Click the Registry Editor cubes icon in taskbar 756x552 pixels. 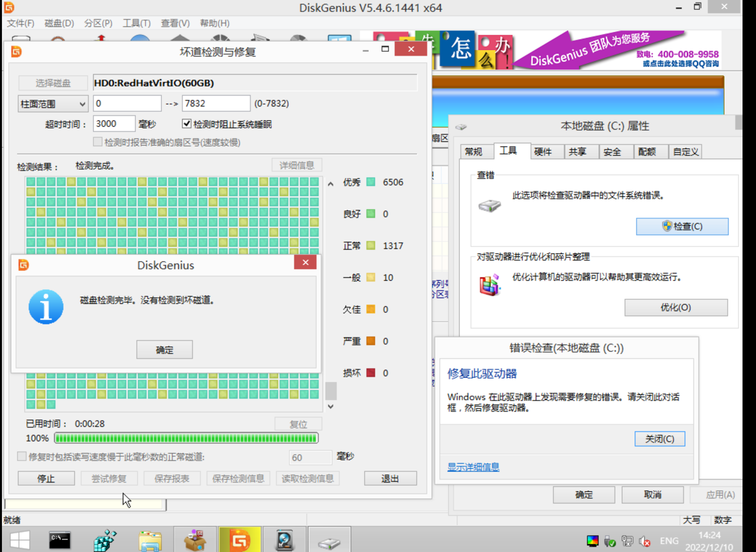tap(105, 540)
